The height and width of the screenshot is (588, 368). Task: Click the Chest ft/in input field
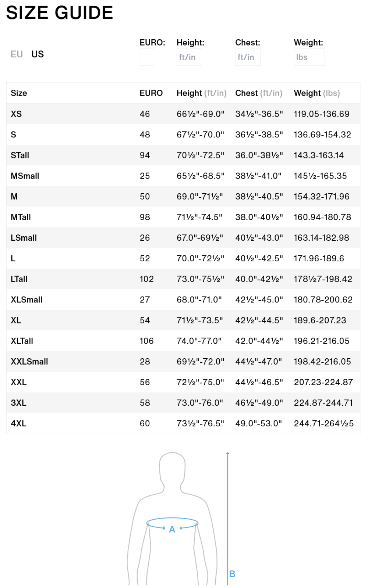(248, 57)
